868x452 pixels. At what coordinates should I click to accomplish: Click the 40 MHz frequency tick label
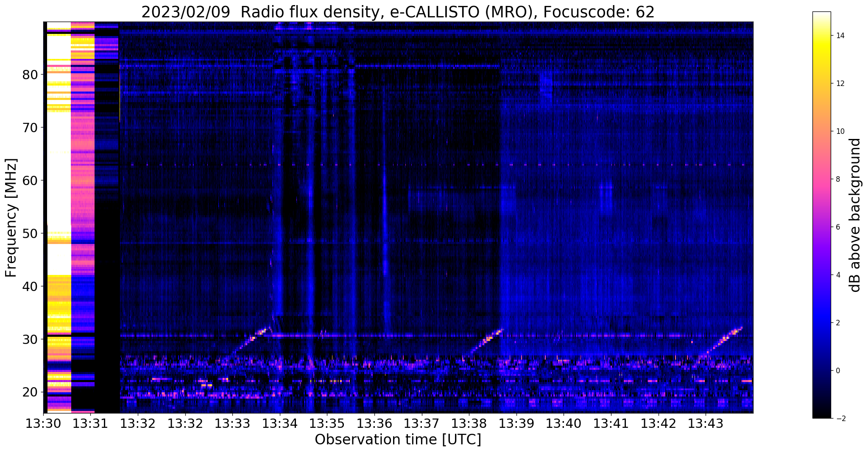(30, 286)
